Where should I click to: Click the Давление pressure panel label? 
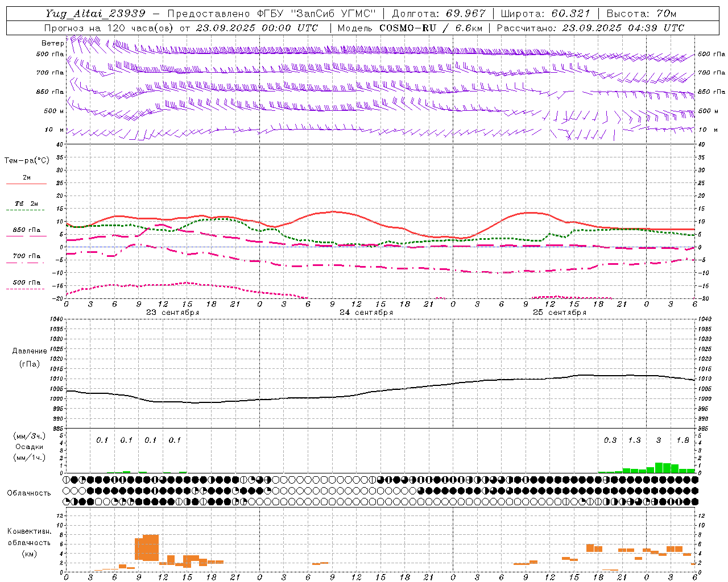[x=30, y=351]
